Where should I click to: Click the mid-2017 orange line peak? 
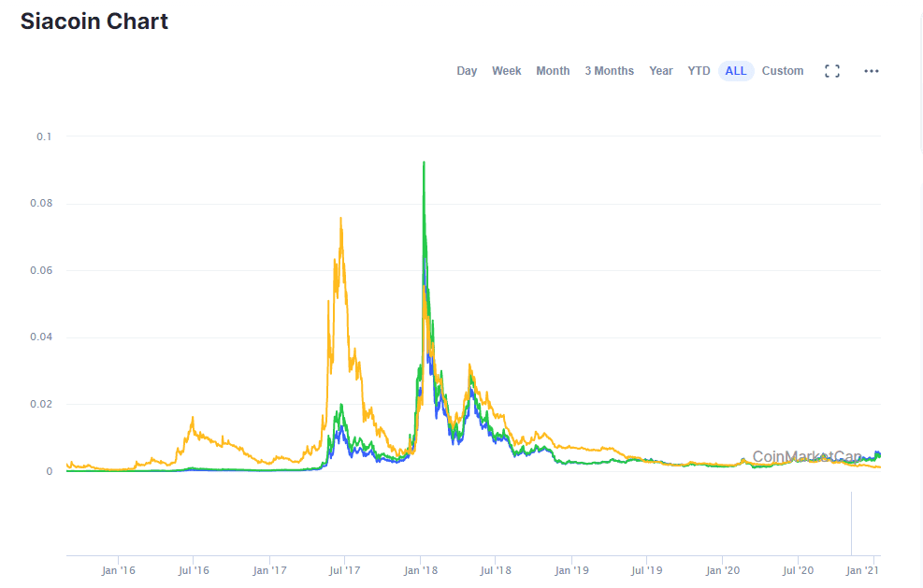pos(340,219)
